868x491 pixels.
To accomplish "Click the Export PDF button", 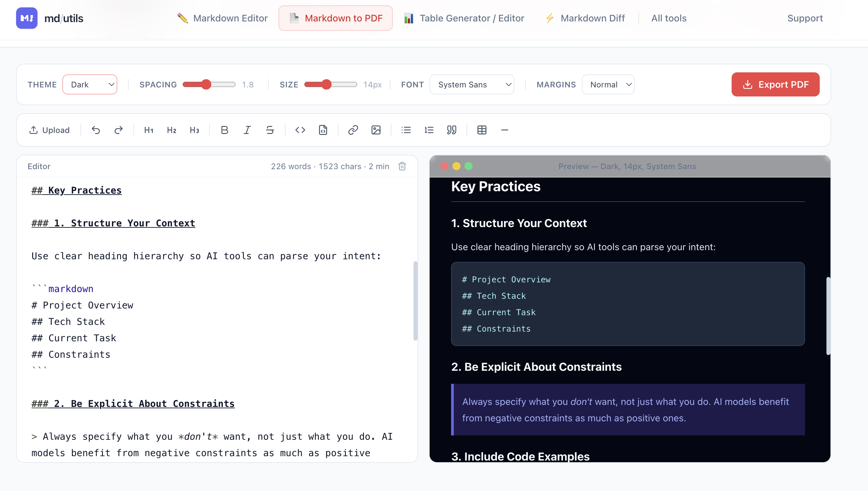I will point(775,84).
